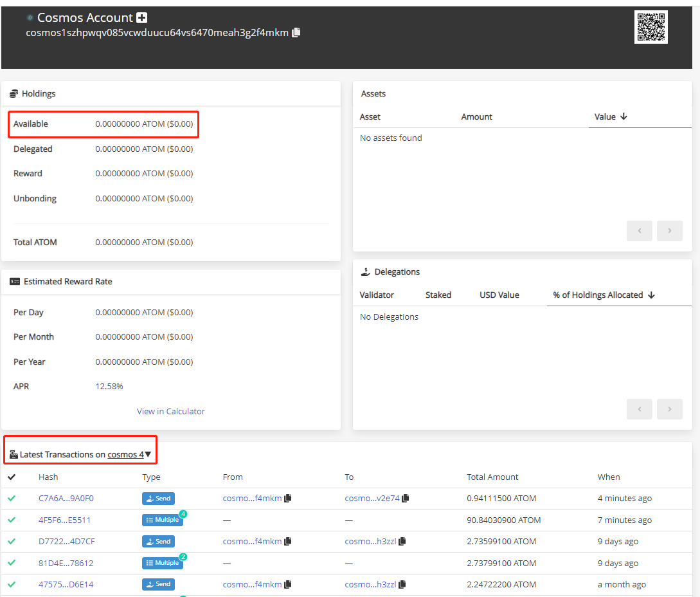
Task: Copy the recipient address in the D7722 transaction row
Action: coord(402,542)
